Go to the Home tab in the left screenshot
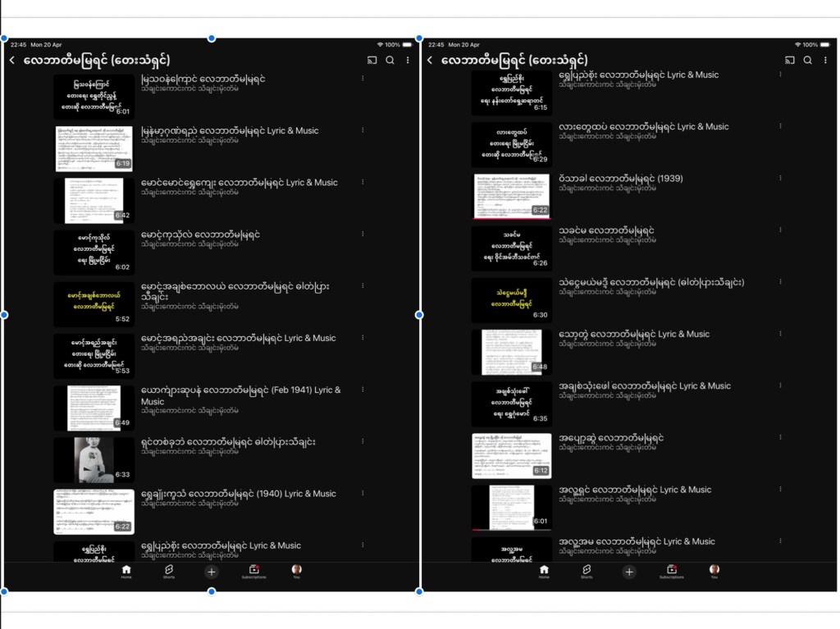Screen dimensions: 840x629 [126, 571]
